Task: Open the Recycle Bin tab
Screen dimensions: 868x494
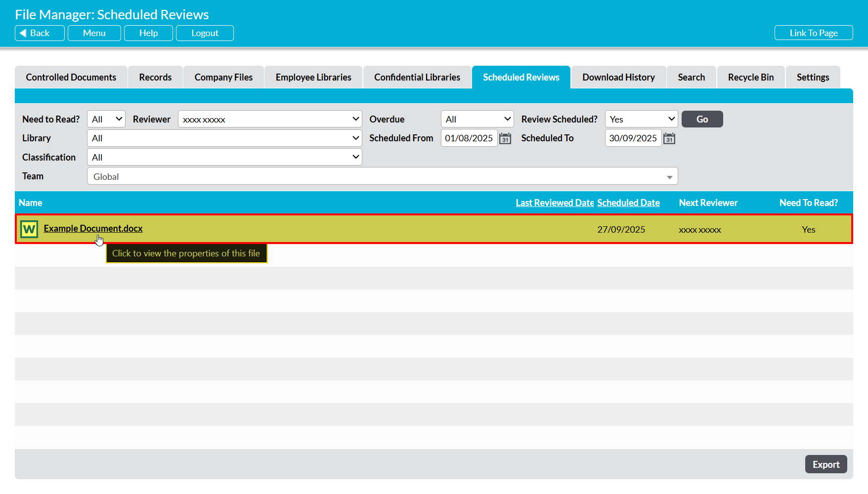Action: coord(750,78)
